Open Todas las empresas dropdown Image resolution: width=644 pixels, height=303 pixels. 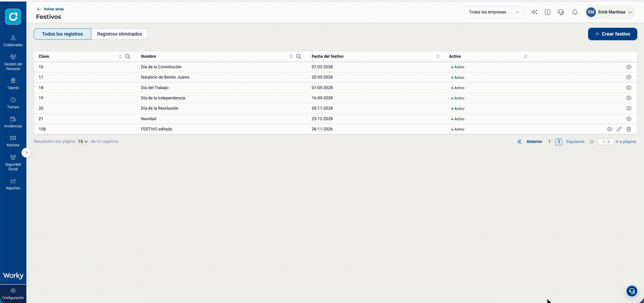coord(494,12)
